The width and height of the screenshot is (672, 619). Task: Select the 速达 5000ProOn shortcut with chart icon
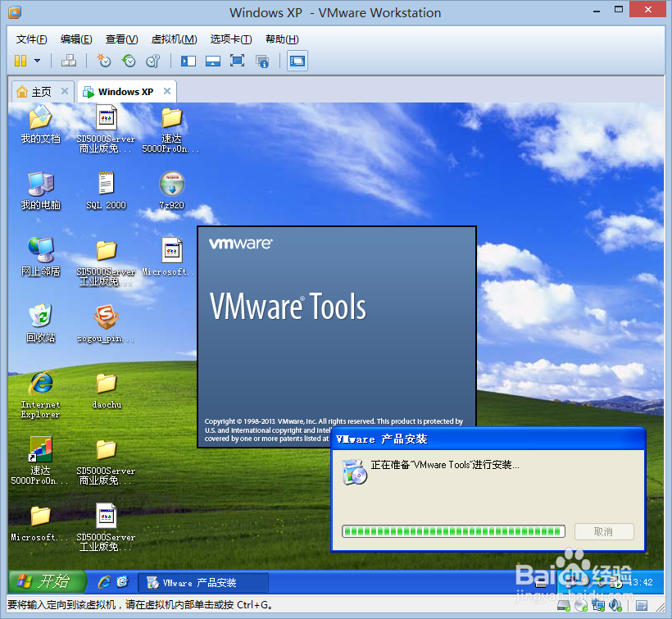pos(39,461)
